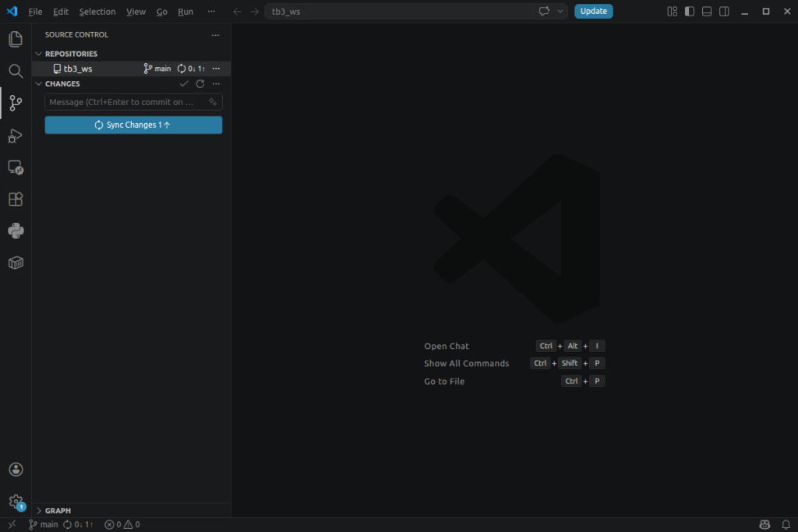Open Copilot status icon in status bar
This screenshot has height=532, width=798.
[x=764, y=525]
